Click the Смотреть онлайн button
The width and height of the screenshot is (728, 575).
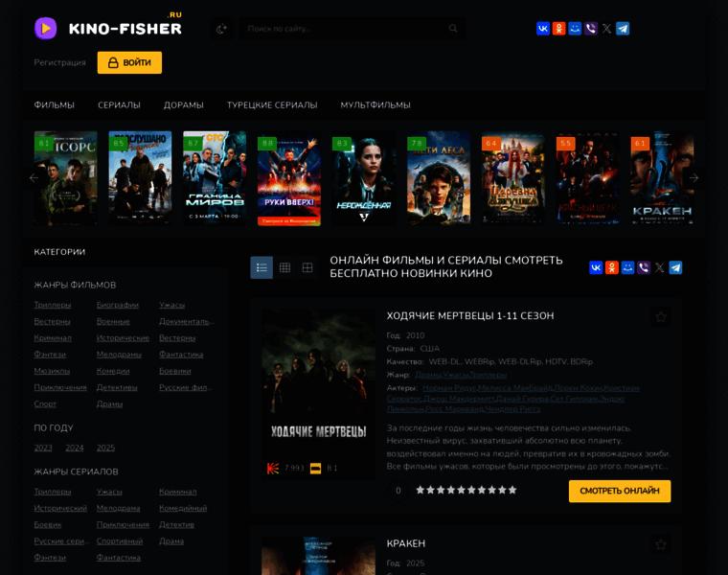(620, 491)
